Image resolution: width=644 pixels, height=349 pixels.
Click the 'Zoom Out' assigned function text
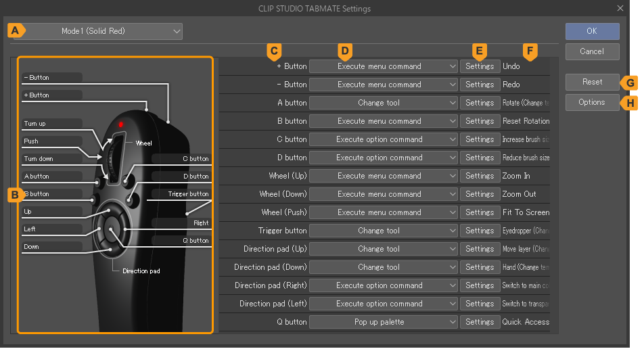519,194
